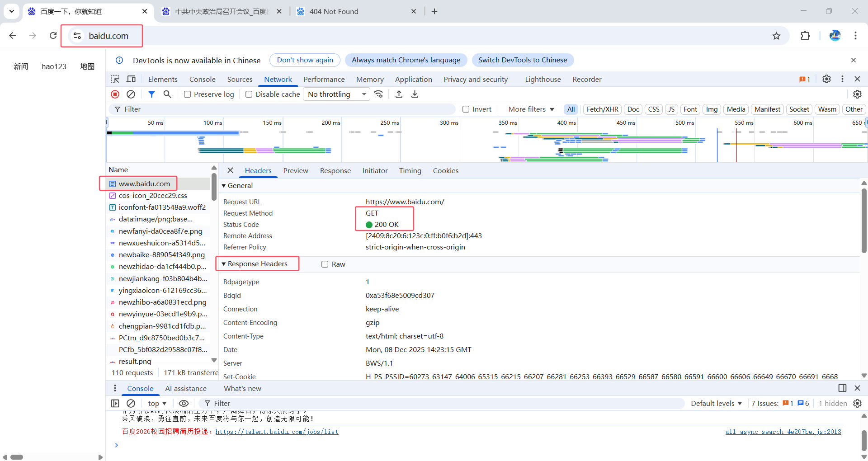Click Don't show again button
This screenshot has height=461, width=868.
pos(305,60)
